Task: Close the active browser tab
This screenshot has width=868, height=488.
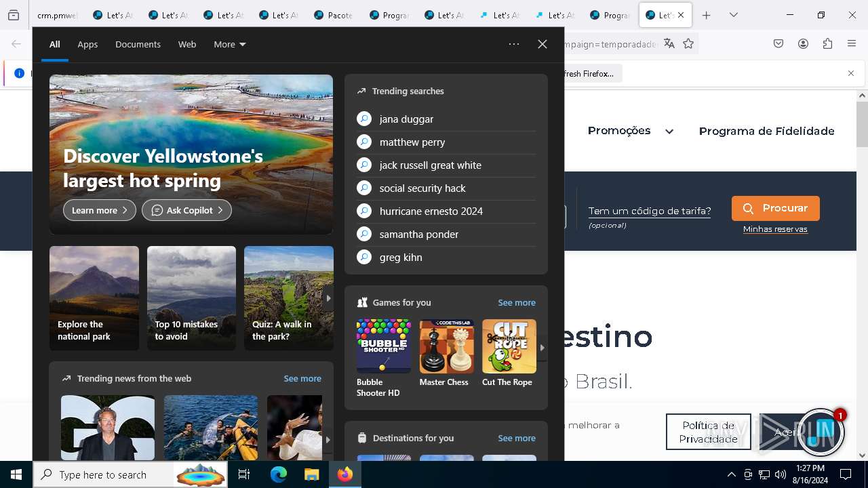Action: point(681,15)
